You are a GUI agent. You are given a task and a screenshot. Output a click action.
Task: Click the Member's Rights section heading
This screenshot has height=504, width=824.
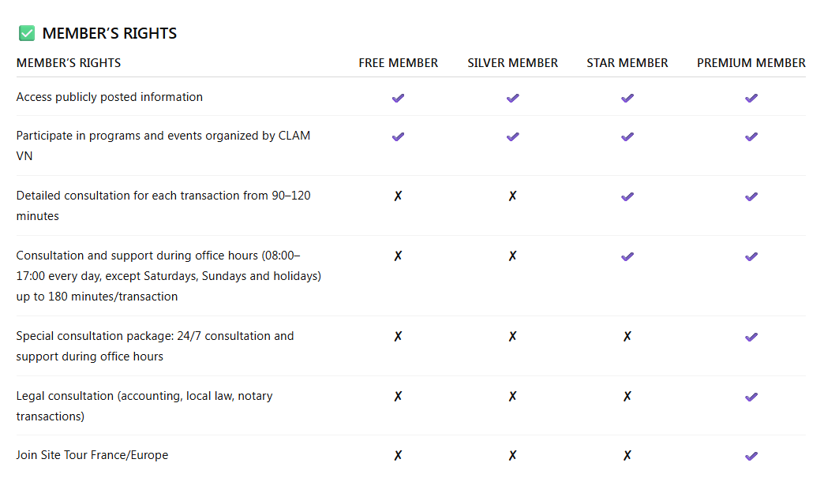(x=109, y=33)
